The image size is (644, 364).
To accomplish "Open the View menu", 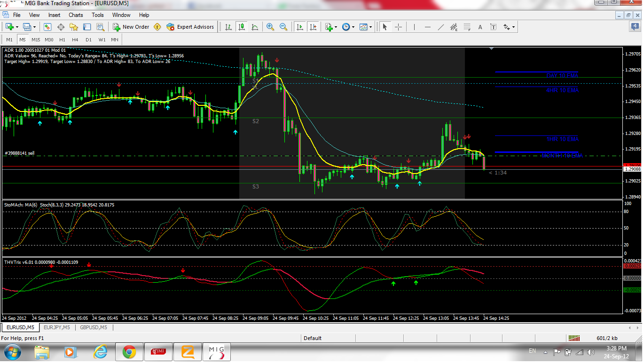I will click(34, 15).
